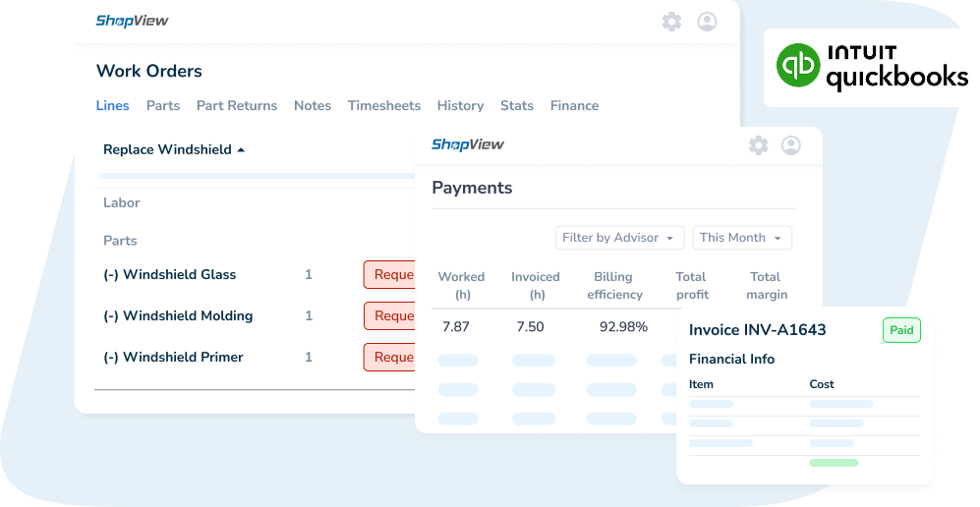This screenshot has height=507, width=980.
Task: Open the Part Returns tab
Action: click(237, 105)
